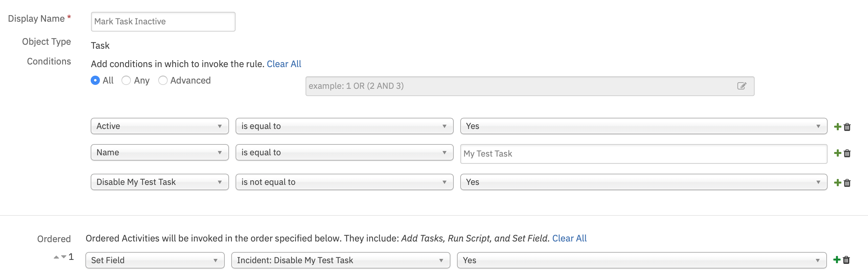Click Clear All link for conditions

point(284,64)
